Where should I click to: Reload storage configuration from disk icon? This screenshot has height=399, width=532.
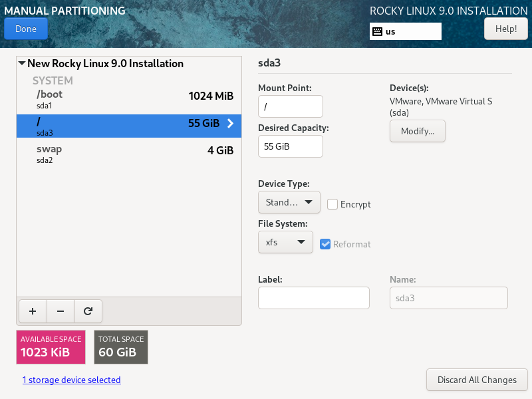coord(88,311)
